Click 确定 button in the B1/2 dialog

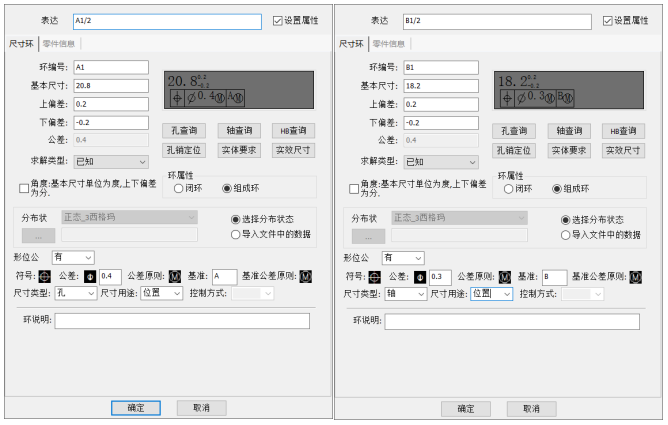[x=465, y=409]
